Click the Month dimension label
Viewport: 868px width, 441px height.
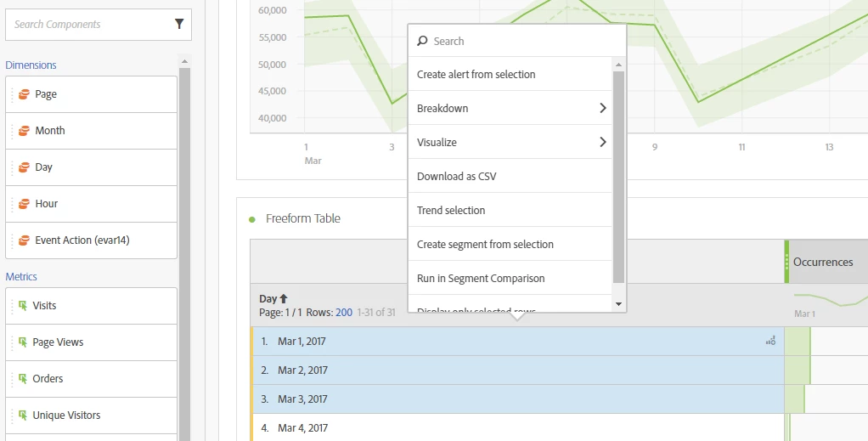[x=50, y=131]
